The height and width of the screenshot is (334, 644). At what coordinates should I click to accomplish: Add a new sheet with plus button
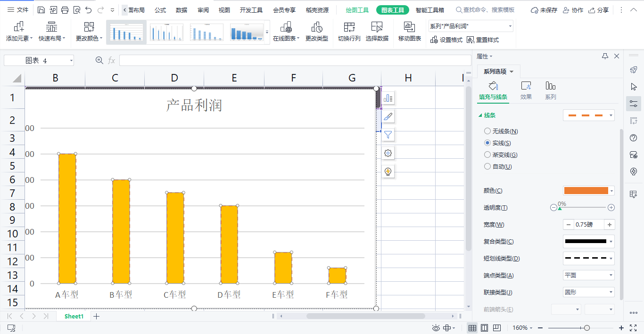[97, 316]
